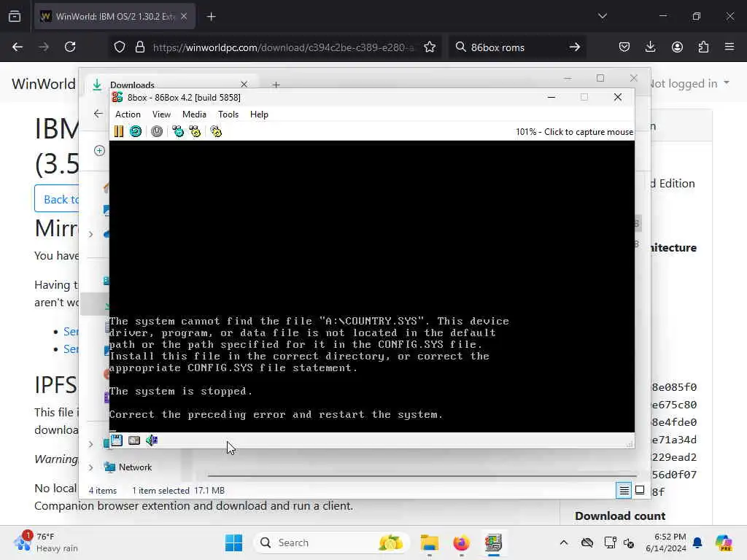Send Ctrl+Alt+Del using the teal keys icon
747x560 pixels.
coord(178,131)
